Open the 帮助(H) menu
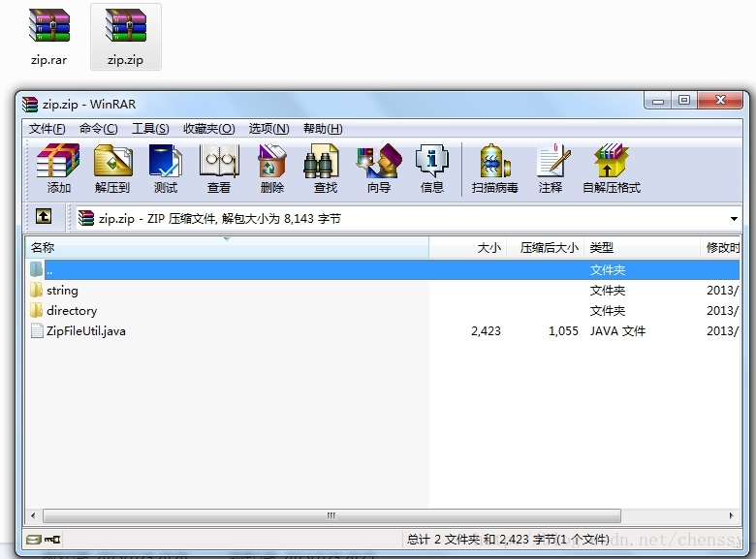The image size is (756, 559). coord(323,129)
